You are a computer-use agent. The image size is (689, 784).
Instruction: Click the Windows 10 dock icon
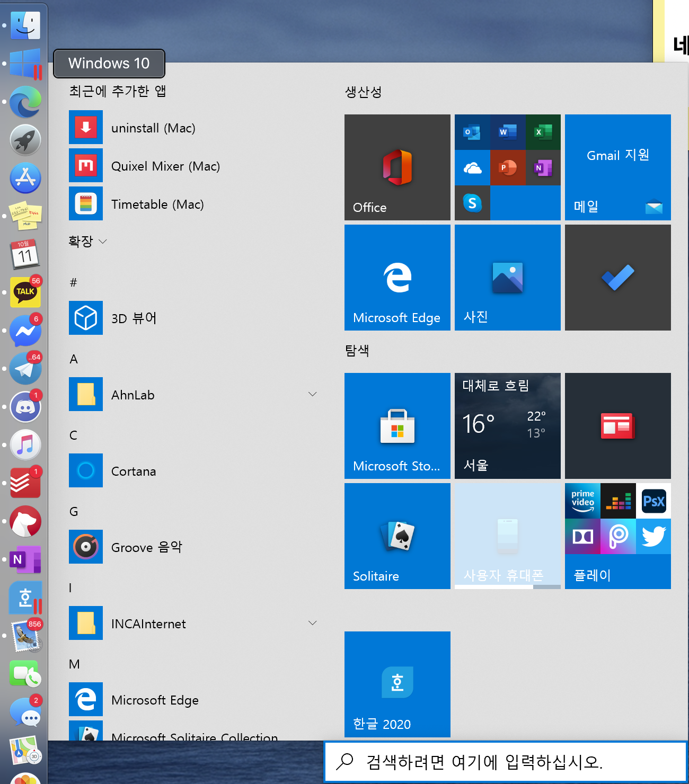(25, 64)
